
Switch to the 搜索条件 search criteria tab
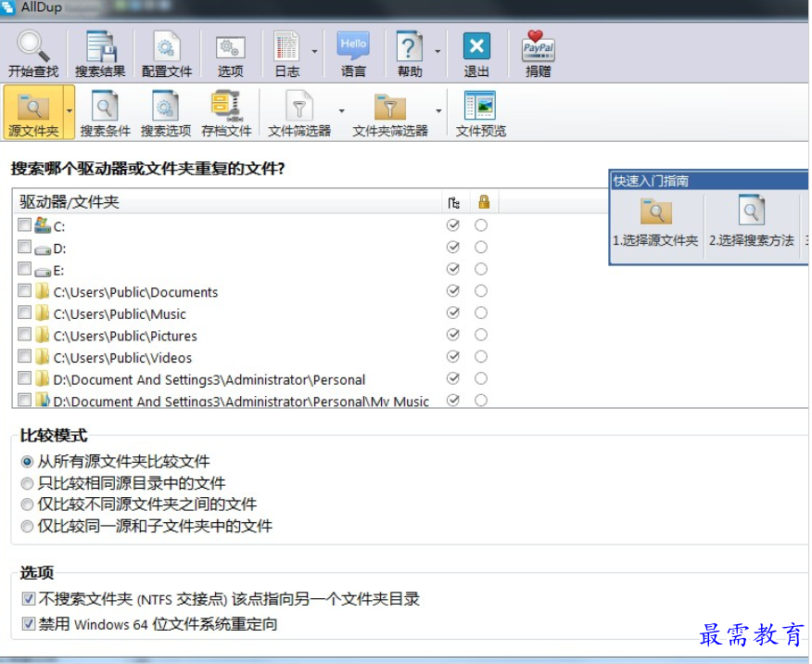pyautogui.click(x=105, y=112)
